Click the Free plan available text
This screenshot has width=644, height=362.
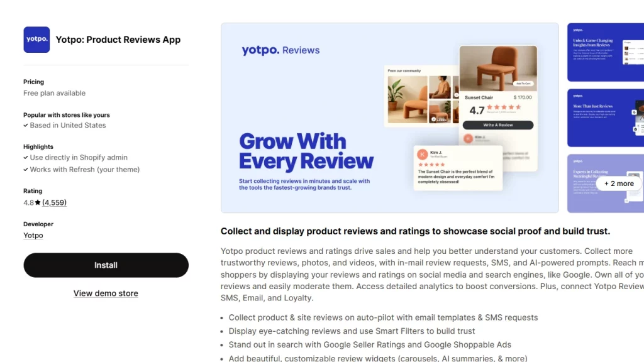tap(55, 93)
